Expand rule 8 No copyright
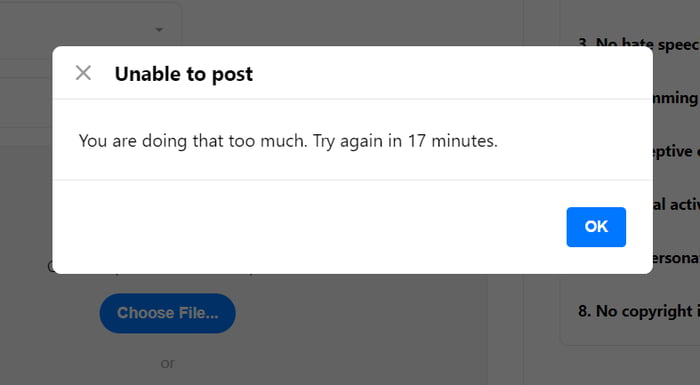Image resolution: width=700 pixels, height=385 pixels. tap(638, 311)
